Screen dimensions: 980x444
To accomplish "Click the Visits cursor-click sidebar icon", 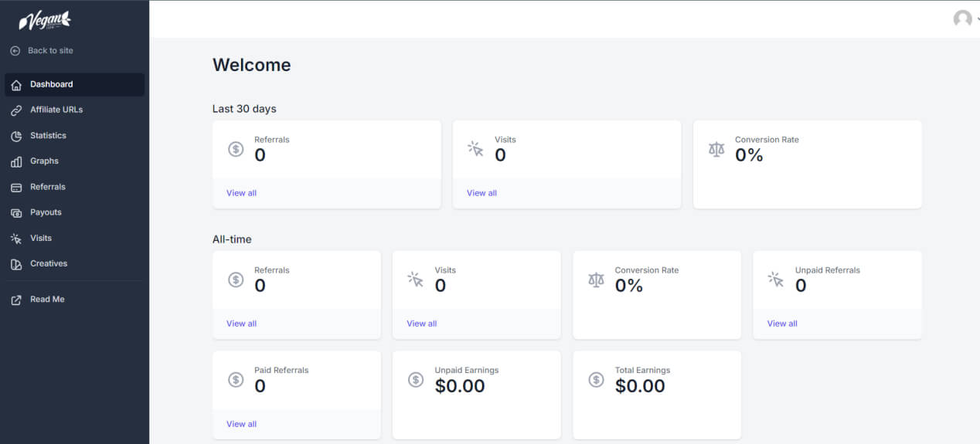I will click(x=16, y=239).
